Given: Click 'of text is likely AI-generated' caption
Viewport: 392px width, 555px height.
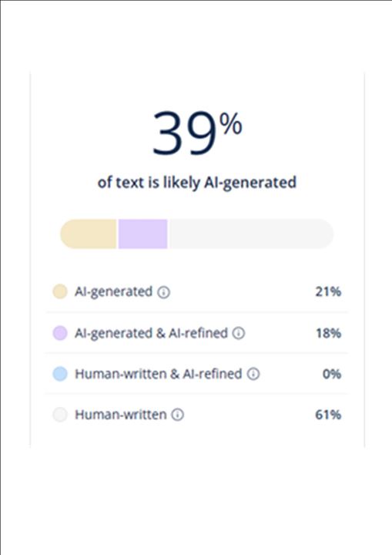Looking at the screenshot, I should click(196, 183).
